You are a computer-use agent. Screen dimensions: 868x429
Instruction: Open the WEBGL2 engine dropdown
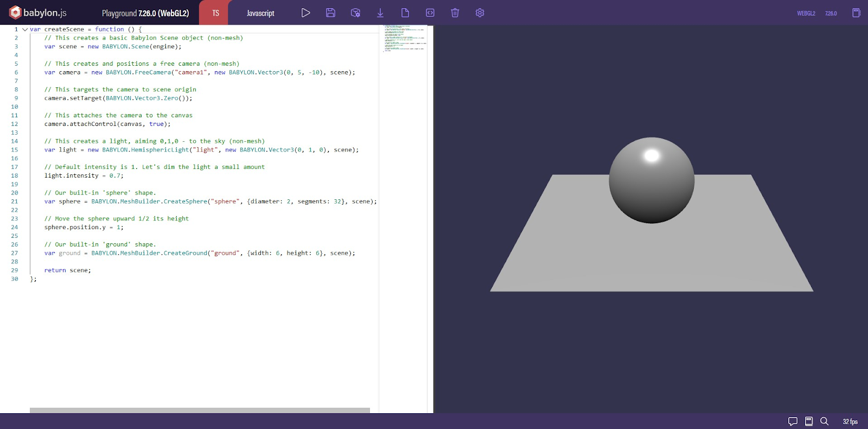pos(806,13)
